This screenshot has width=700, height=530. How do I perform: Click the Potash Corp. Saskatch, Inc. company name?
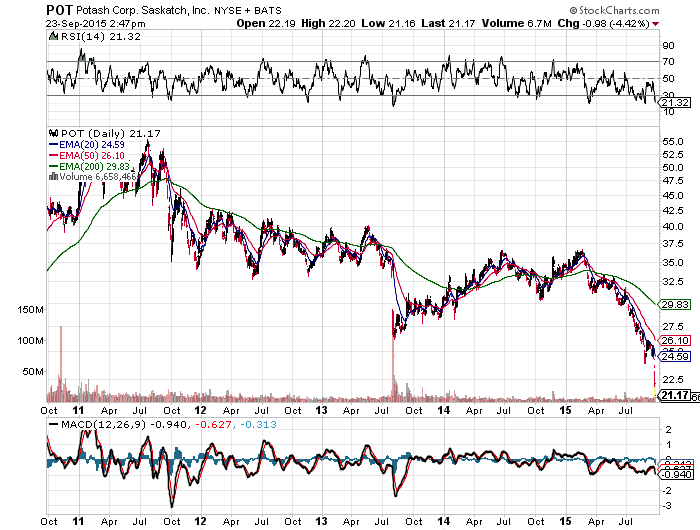point(143,10)
